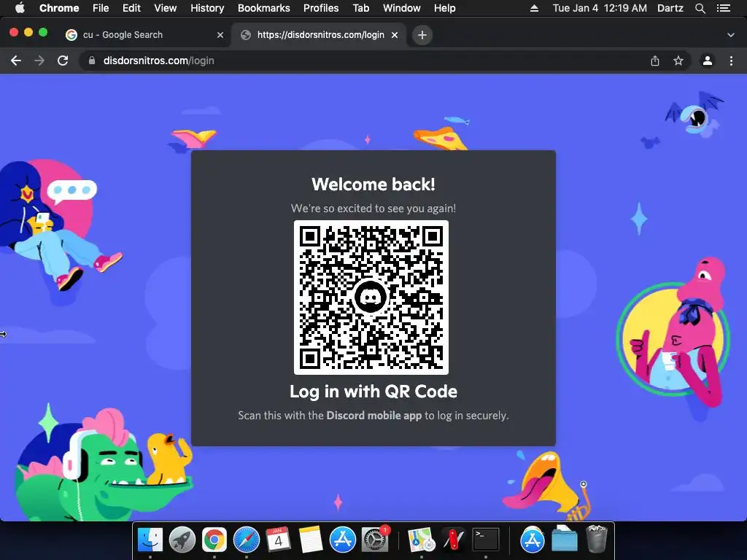Open the View menu
747x560 pixels.
point(166,8)
